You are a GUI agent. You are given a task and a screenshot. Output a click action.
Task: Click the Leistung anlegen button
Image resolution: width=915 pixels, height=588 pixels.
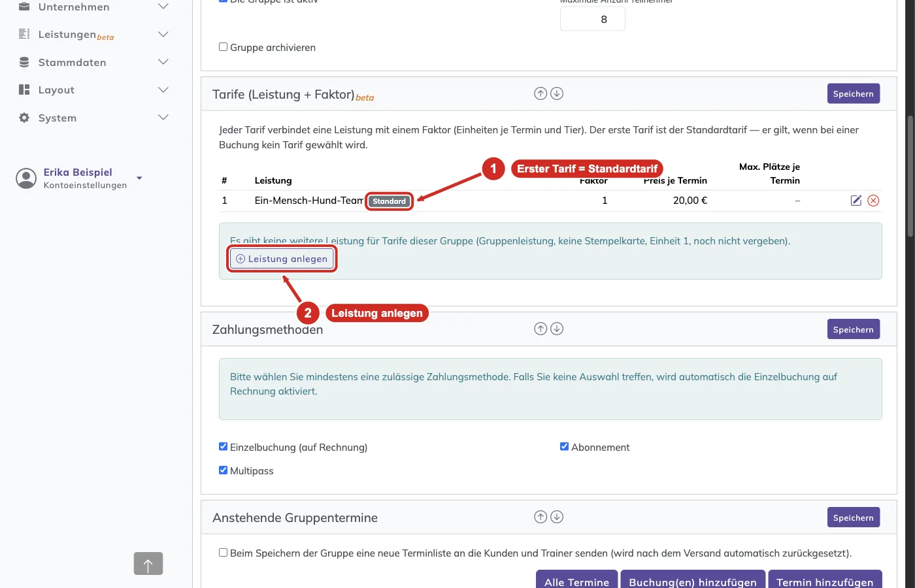(x=282, y=259)
